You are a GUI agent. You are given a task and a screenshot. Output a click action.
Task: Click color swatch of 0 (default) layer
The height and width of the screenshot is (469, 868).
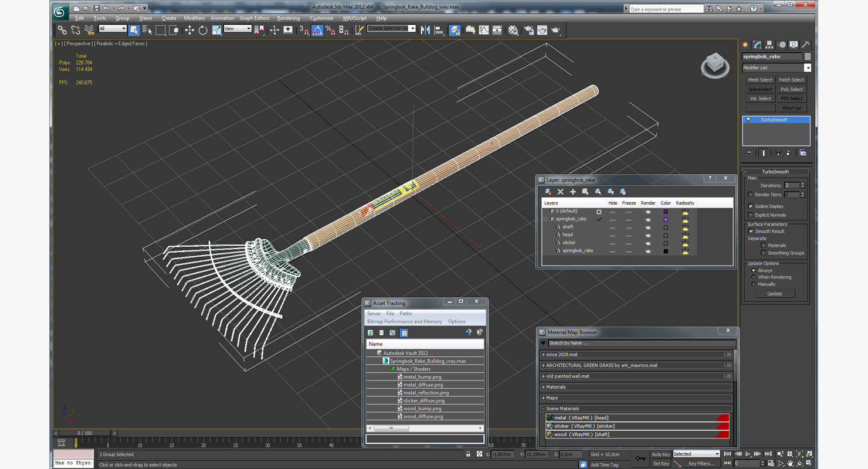point(666,212)
